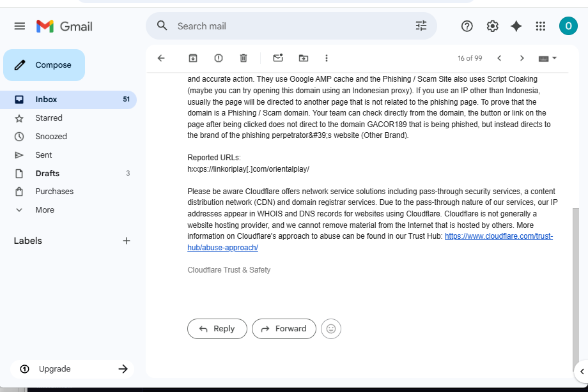Reply to this email
This screenshot has width=588, height=392.
click(217, 329)
